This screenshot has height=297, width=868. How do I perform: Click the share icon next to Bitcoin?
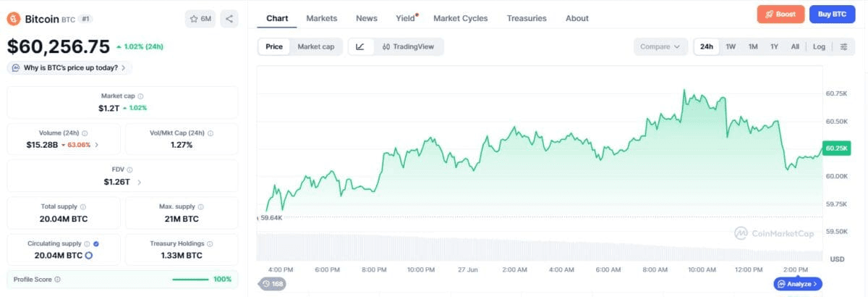coord(229,19)
